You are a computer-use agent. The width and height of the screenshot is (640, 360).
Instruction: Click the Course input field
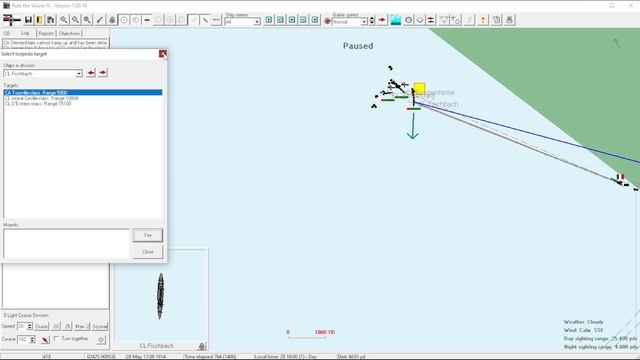pyautogui.click(x=23, y=339)
